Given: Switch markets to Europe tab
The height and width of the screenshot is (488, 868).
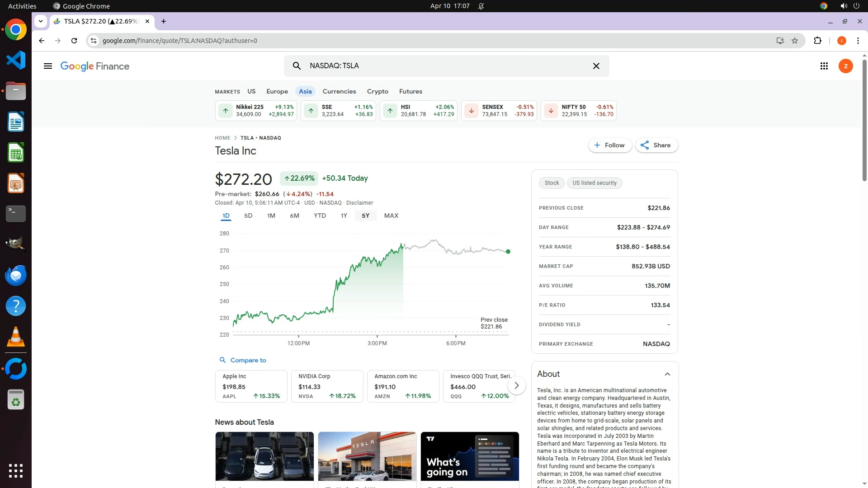Looking at the screenshot, I should pyautogui.click(x=277, y=91).
